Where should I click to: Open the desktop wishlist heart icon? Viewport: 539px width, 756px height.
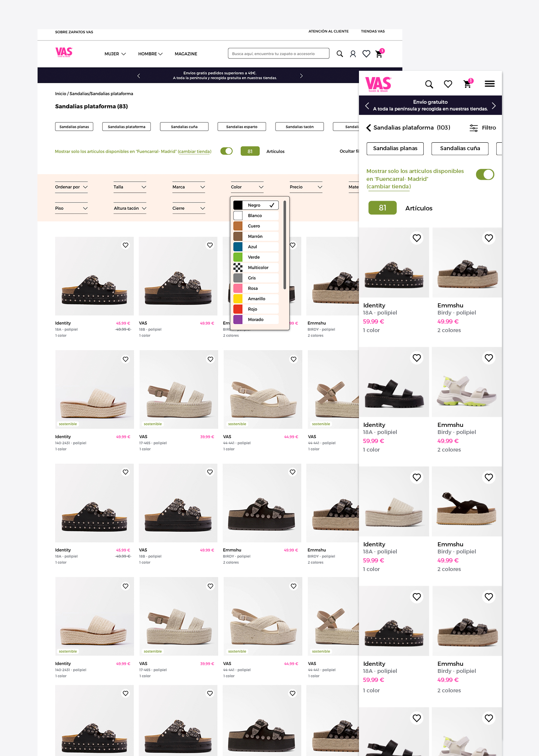click(366, 54)
